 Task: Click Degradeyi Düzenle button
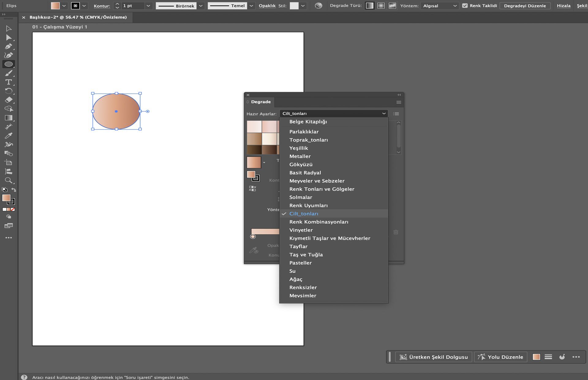525,6
